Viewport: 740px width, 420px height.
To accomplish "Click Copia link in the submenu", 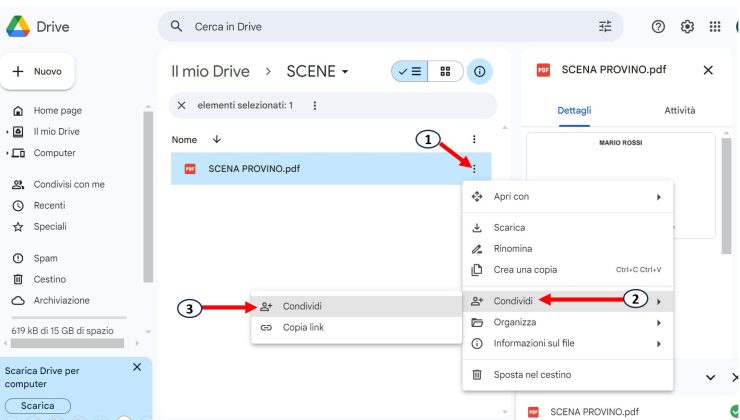I will pyautogui.click(x=303, y=327).
